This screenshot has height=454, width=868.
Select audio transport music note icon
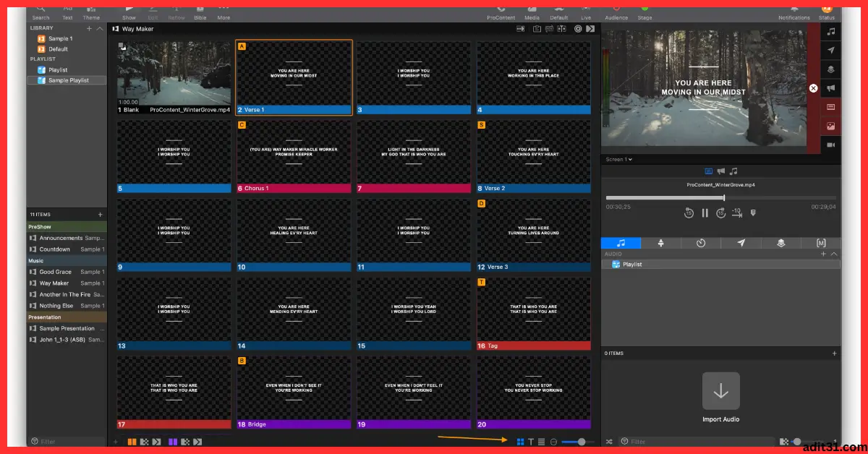[x=733, y=171]
